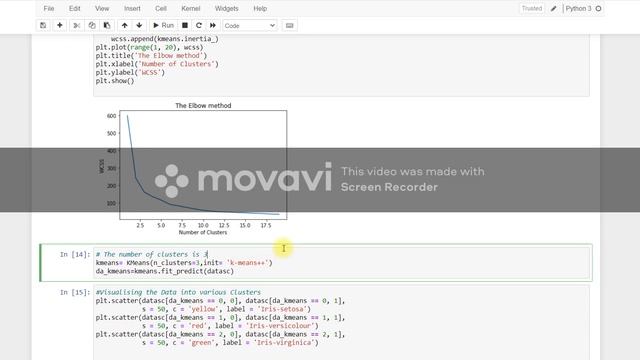Move selected cell up arrow
Screen dimensions: 640x360
tap(124, 25)
